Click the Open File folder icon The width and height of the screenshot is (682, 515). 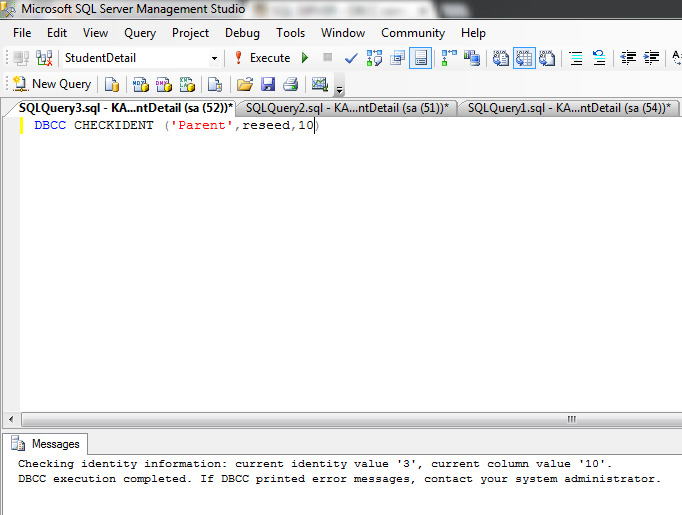pos(245,84)
